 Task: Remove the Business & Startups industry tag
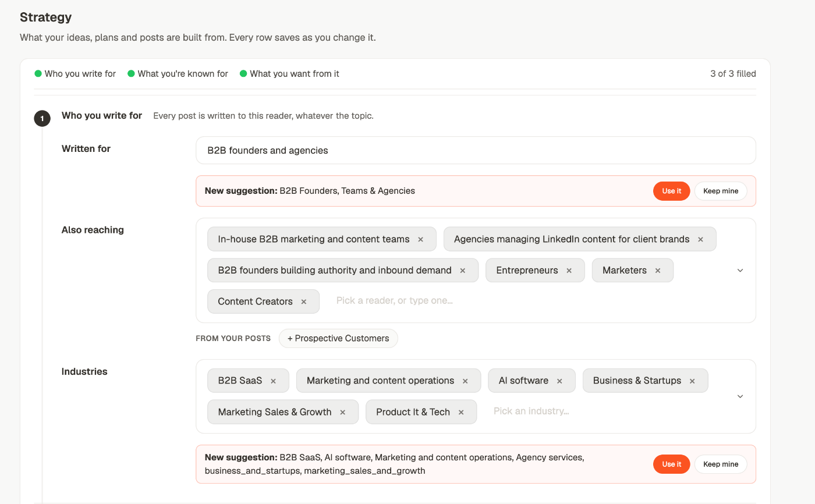[692, 381]
